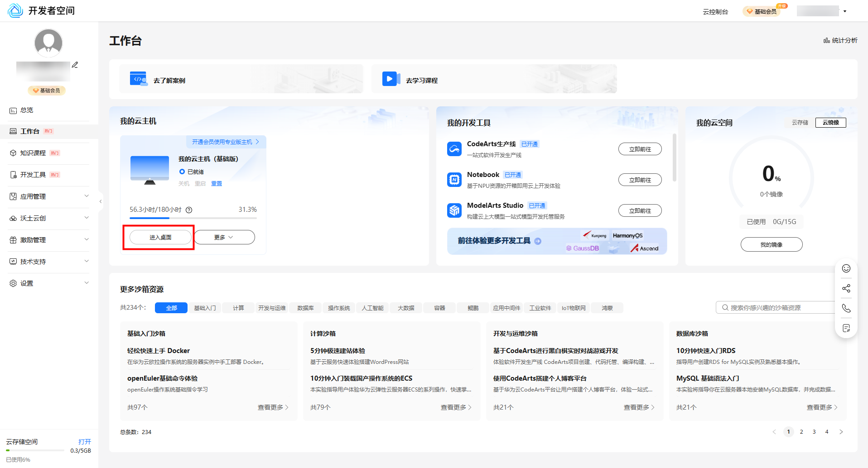Image resolution: width=868 pixels, height=468 pixels.
Task: Select the Notebook development tool icon
Action: [454, 179]
